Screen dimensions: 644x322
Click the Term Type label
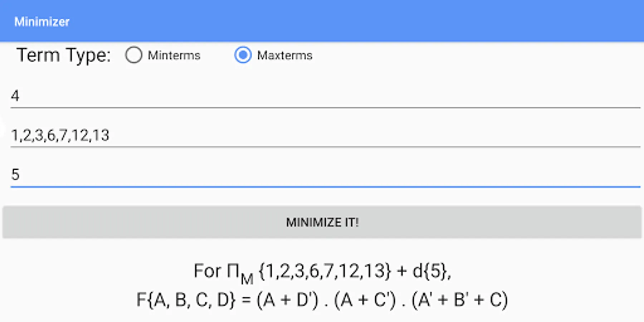click(64, 55)
